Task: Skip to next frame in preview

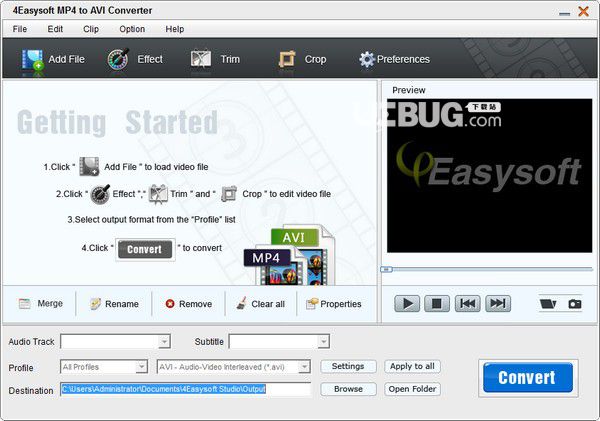Action: pyautogui.click(x=498, y=304)
